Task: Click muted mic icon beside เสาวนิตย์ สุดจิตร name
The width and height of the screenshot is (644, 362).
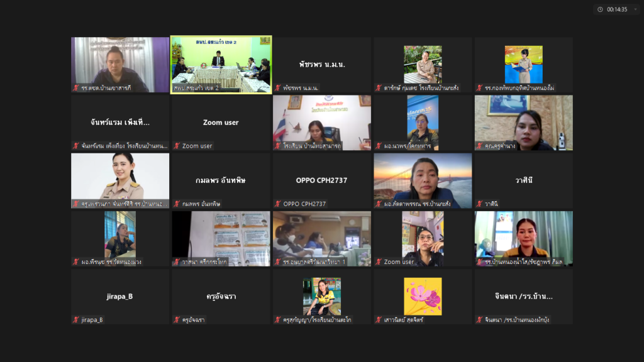Action: point(379,320)
